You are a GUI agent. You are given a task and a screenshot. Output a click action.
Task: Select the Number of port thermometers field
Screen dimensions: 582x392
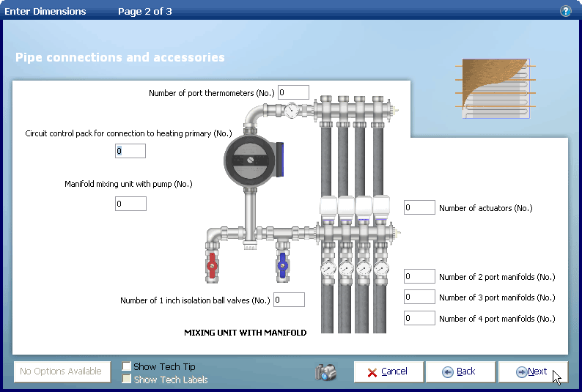tap(293, 92)
